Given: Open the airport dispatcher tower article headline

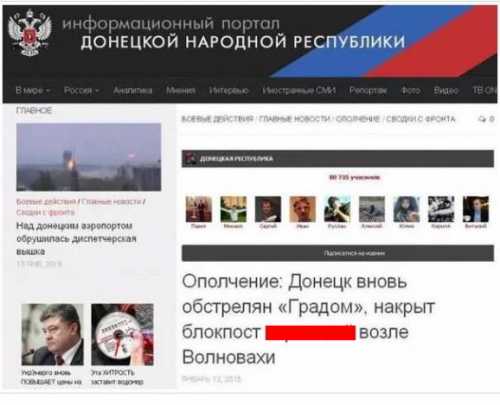Looking at the screenshot, I should [76, 238].
